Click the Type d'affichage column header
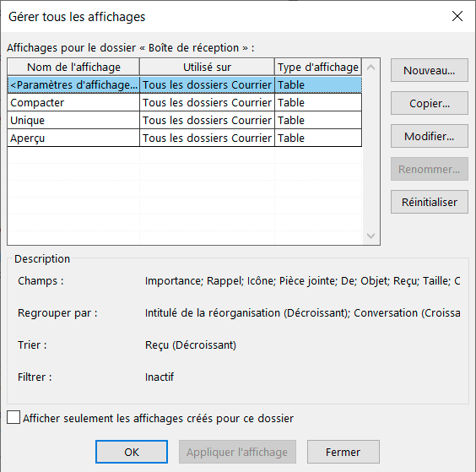This screenshot has height=472, width=476. pos(318,67)
